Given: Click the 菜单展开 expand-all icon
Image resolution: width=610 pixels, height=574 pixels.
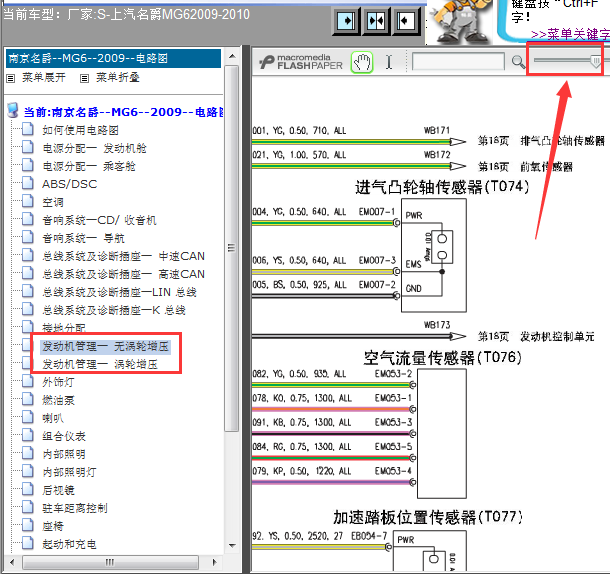Looking at the screenshot, I should tap(11, 78).
